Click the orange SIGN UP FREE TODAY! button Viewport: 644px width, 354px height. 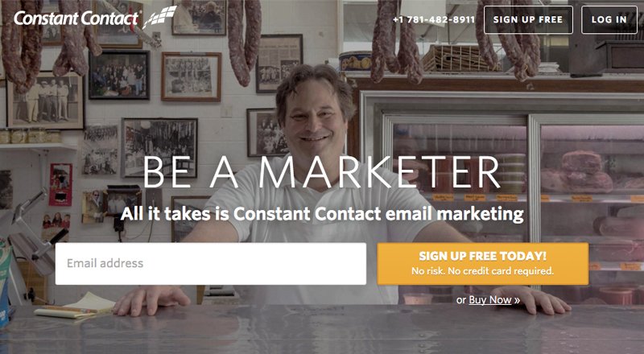482,264
